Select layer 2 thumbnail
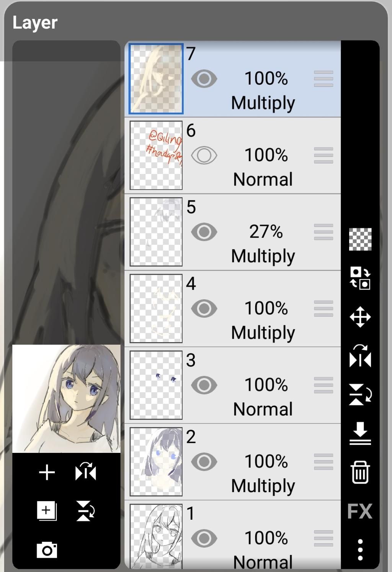Screen dimensions: 392x572 pos(156,462)
